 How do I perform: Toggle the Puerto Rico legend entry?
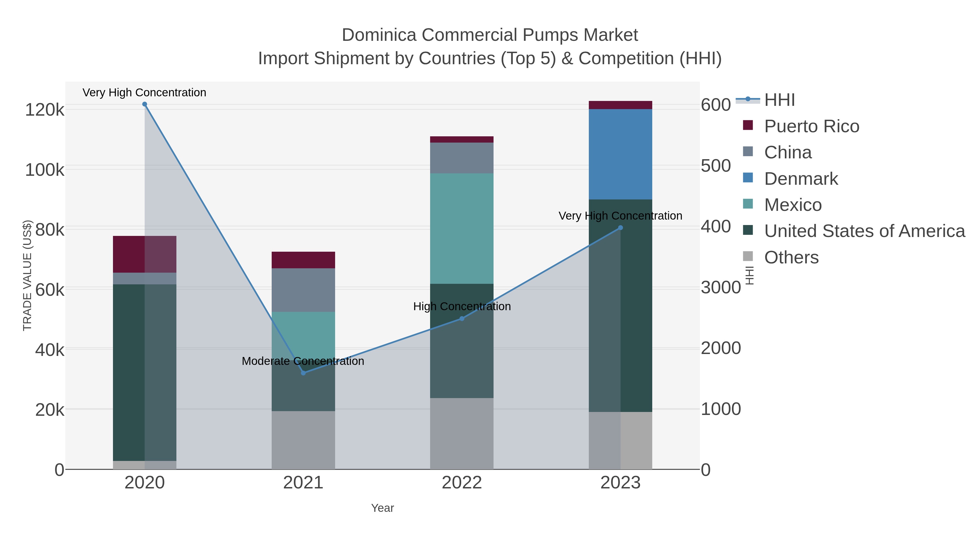pyautogui.click(x=801, y=126)
